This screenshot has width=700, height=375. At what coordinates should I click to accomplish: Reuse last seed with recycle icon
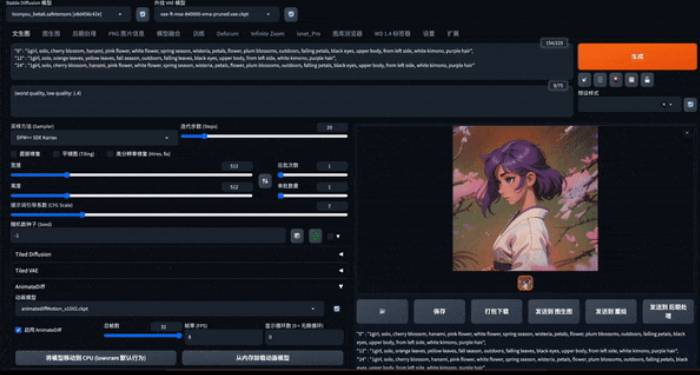[x=316, y=236]
